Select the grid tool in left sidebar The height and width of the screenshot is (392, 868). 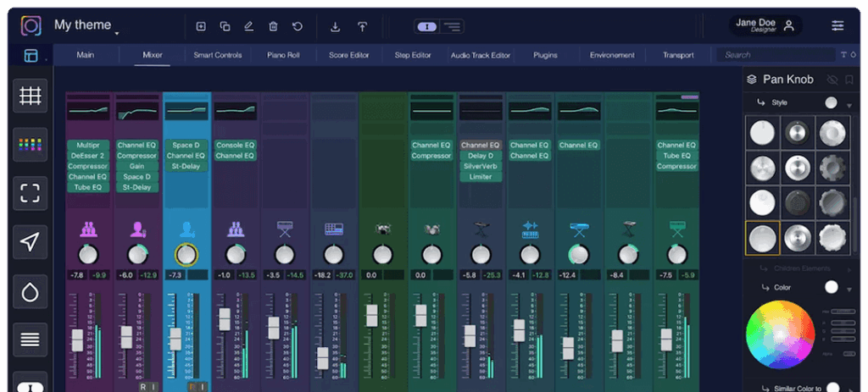coord(31,96)
